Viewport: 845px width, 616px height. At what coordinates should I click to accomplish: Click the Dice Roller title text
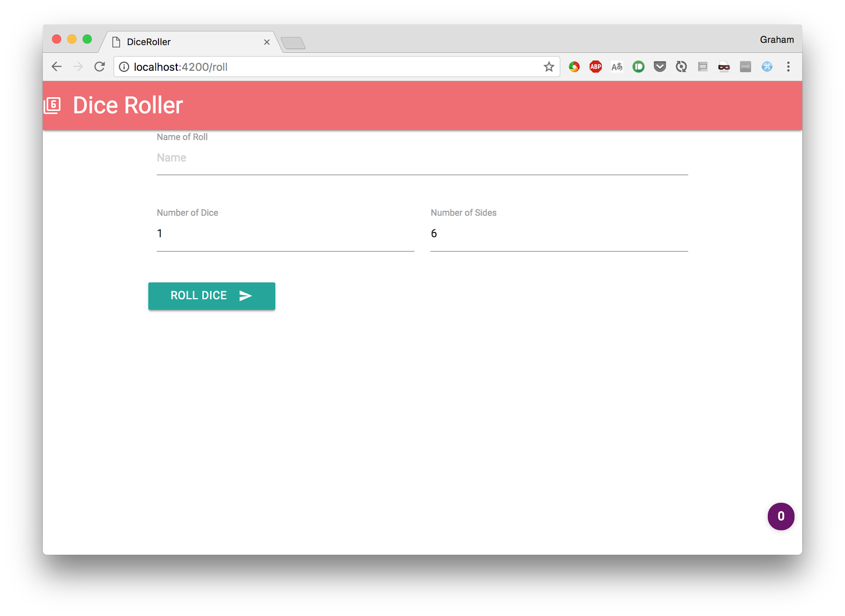click(127, 105)
